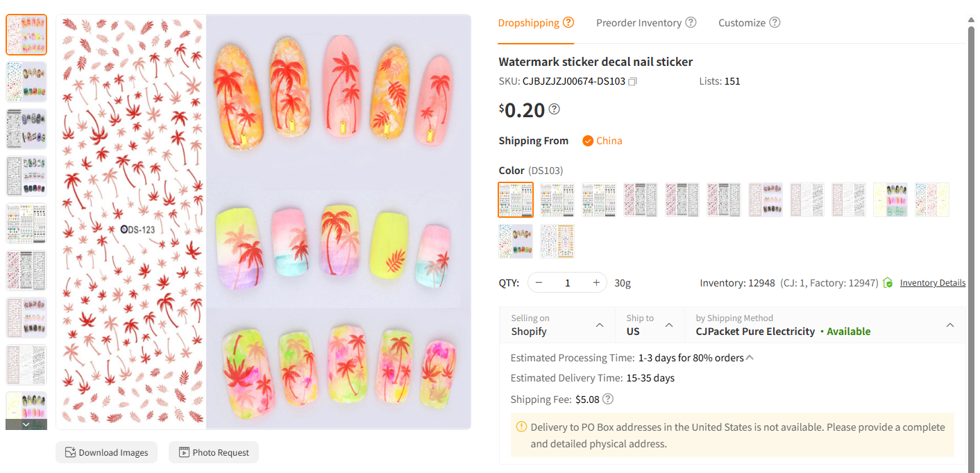Image resolution: width=980 pixels, height=473 pixels.
Task: Click the green inventory shield icon
Action: [x=888, y=282]
